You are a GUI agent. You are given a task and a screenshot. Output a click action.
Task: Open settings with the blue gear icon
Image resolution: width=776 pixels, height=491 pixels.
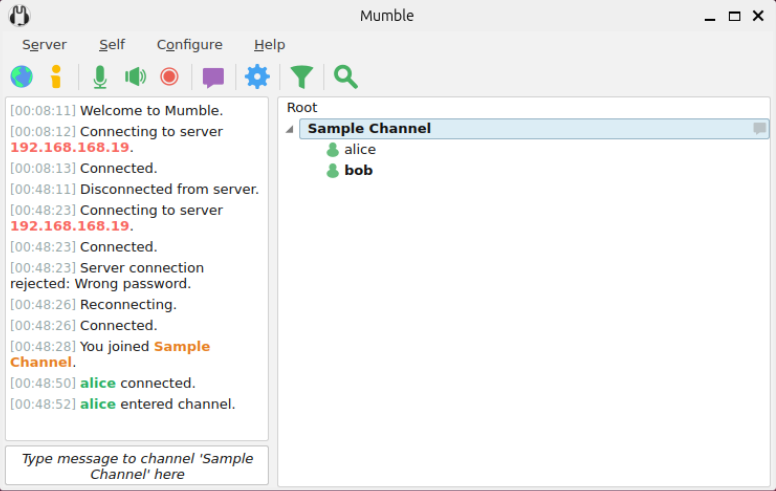pos(257,77)
